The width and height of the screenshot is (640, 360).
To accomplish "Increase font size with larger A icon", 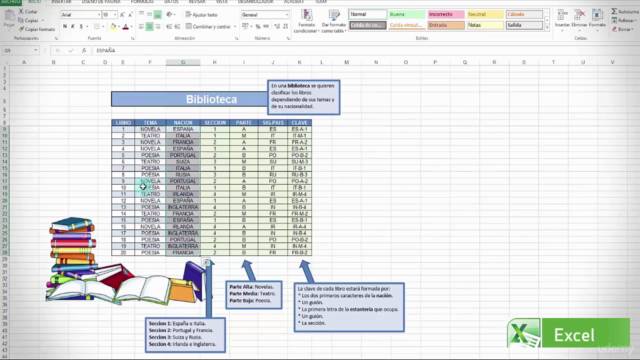I will coord(122,15).
